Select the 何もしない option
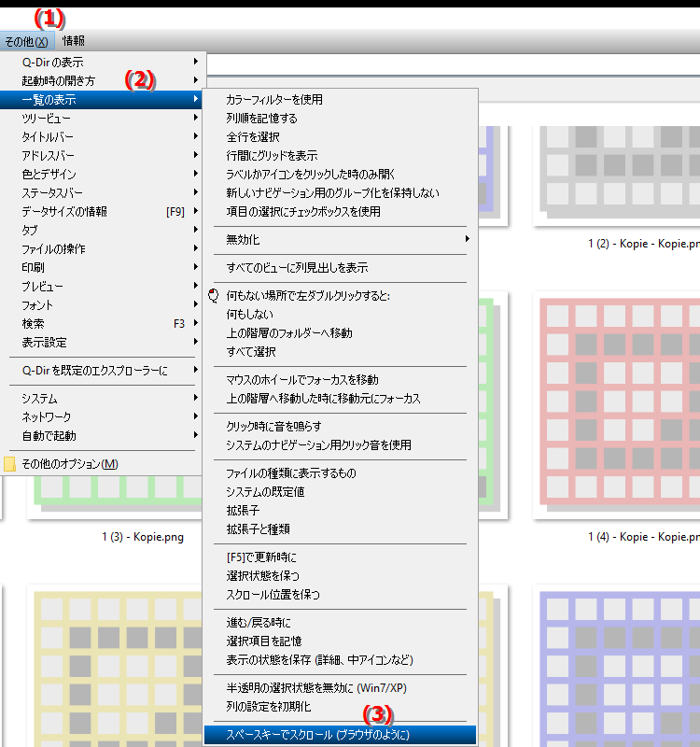The image size is (700, 747). [x=340, y=315]
